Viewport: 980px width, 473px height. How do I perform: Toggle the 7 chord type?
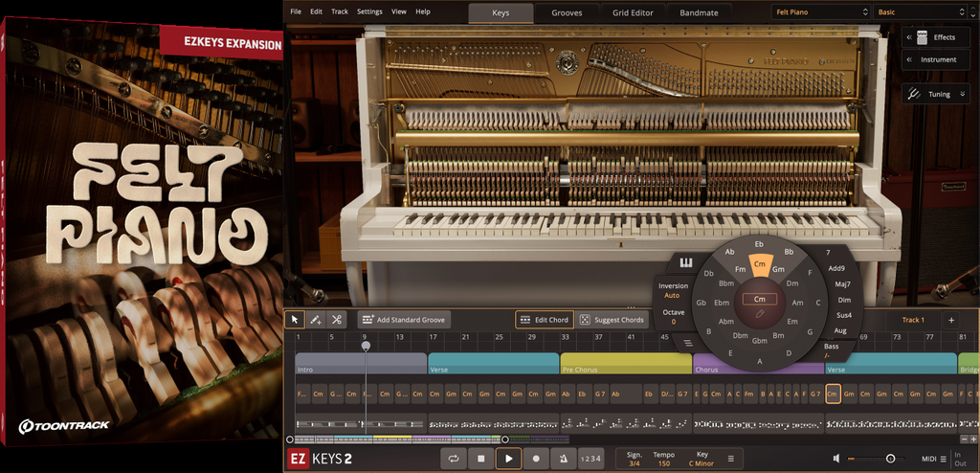828,252
